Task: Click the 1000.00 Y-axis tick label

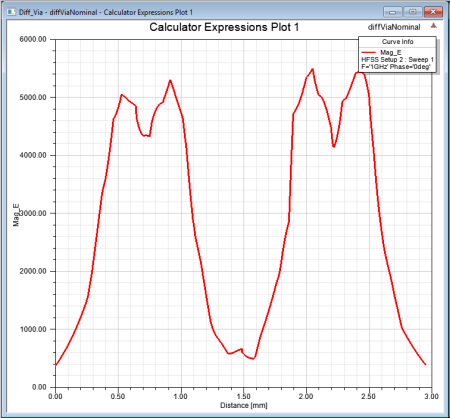Action: point(33,329)
